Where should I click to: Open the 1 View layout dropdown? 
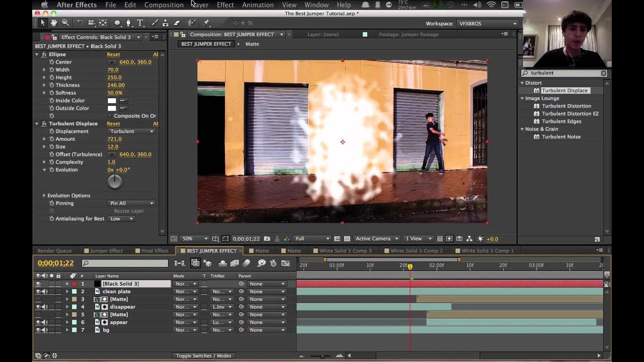pyautogui.click(x=419, y=239)
